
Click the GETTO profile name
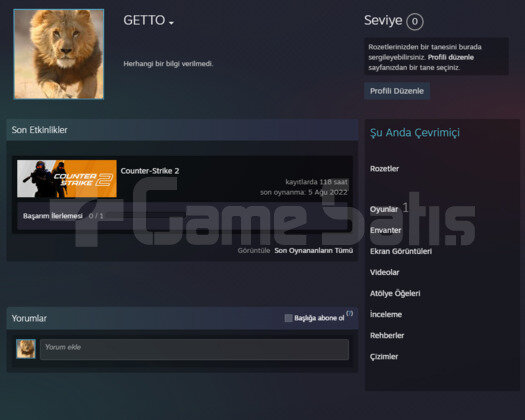144,20
